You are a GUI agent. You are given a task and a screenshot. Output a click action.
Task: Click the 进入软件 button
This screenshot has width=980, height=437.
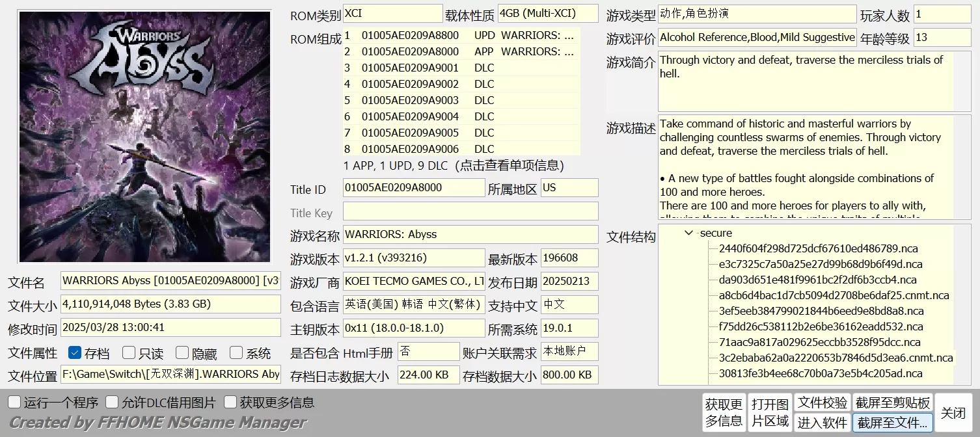[823, 421]
